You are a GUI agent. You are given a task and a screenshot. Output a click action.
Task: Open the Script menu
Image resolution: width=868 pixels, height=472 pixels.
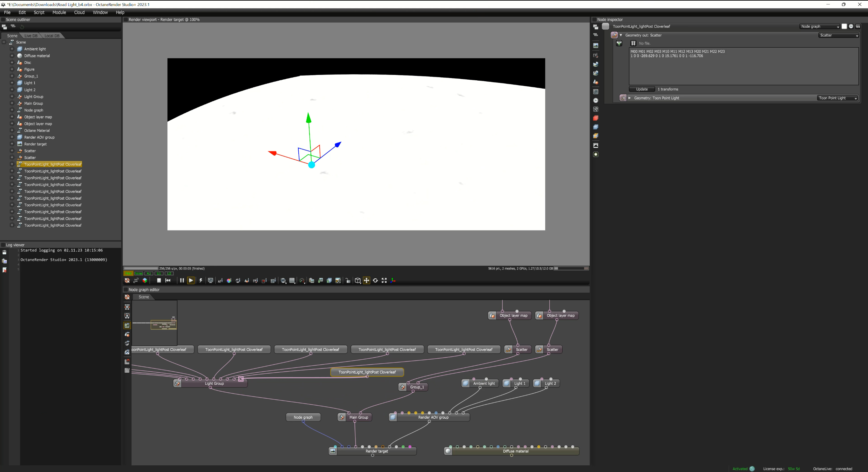coord(39,12)
